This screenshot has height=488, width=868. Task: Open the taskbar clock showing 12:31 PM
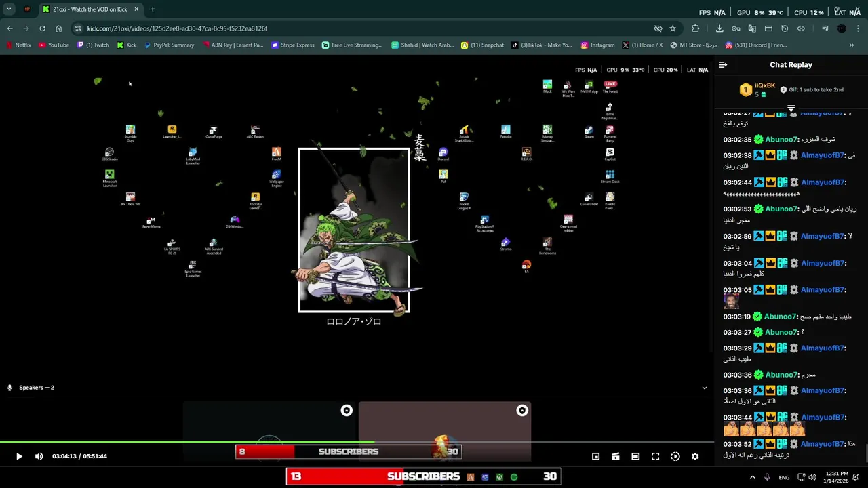(837, 477)
